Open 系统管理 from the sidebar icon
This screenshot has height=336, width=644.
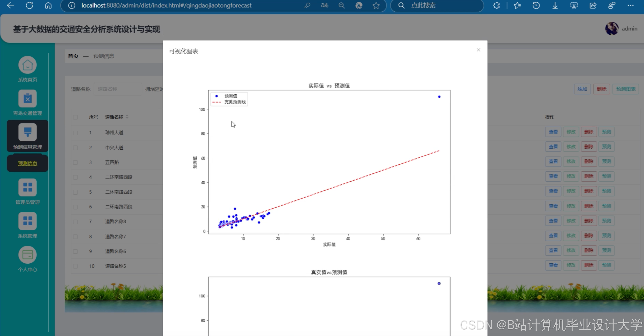click(x=27, y=221)
